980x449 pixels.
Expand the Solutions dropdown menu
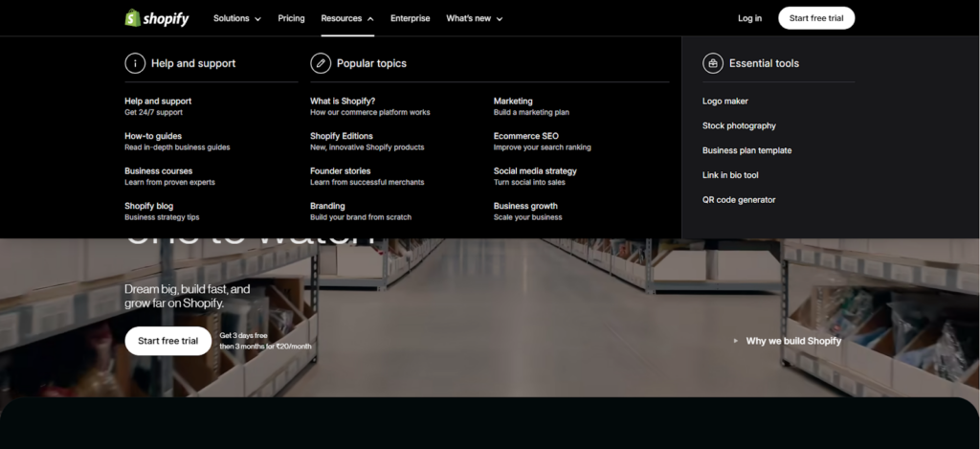(237, 18)
